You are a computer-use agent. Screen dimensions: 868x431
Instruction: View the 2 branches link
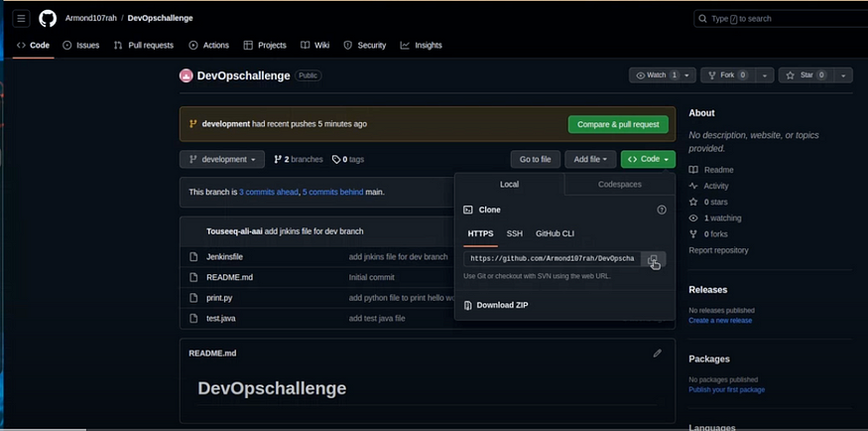click(299, 160)
